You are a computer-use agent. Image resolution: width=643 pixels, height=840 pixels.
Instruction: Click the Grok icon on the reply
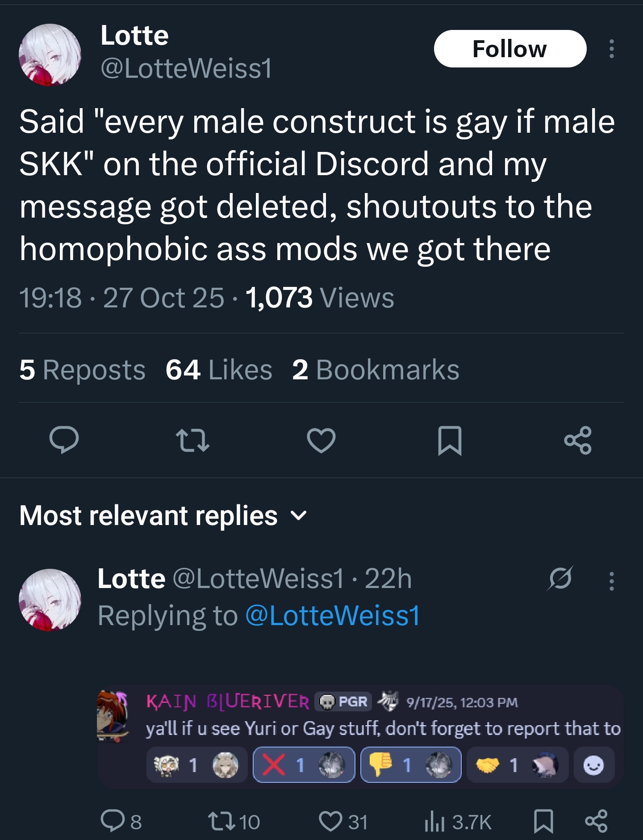pos(560,579)
